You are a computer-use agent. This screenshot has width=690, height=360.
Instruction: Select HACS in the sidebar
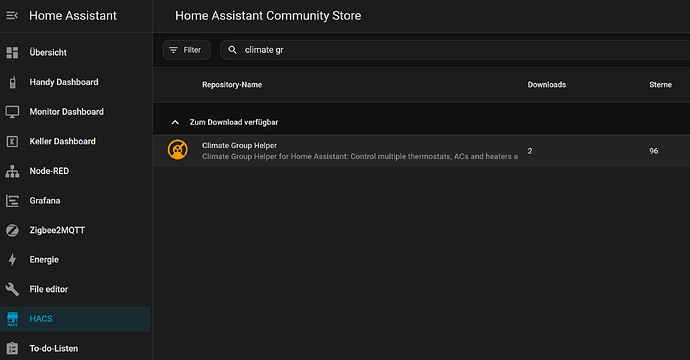(x=76, y=319)
